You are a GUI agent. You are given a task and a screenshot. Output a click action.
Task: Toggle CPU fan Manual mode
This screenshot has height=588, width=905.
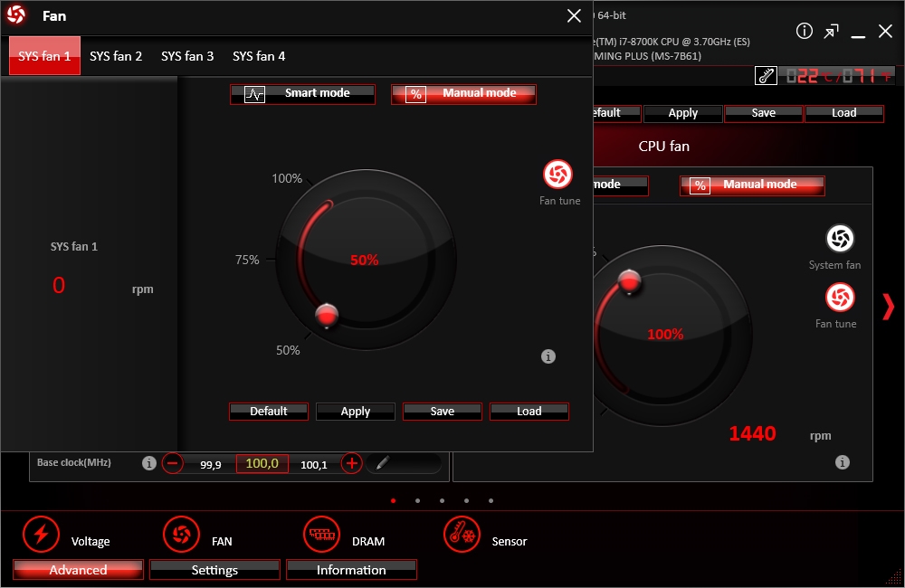point(752,185)
